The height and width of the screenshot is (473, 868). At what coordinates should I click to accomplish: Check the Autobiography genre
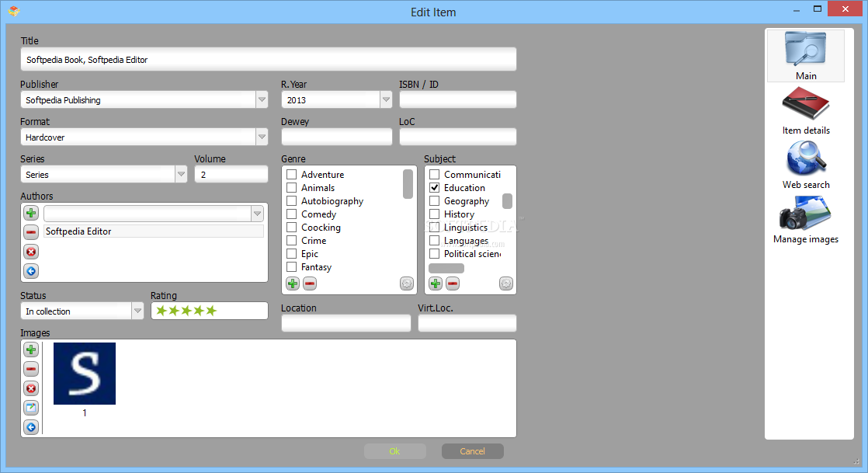coord(292,201)
